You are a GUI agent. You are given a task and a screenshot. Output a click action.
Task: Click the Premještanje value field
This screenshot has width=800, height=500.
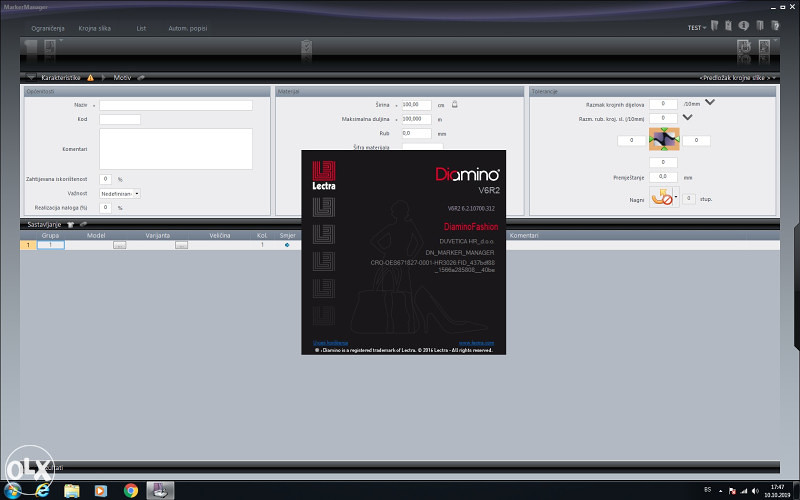point(663,177)
